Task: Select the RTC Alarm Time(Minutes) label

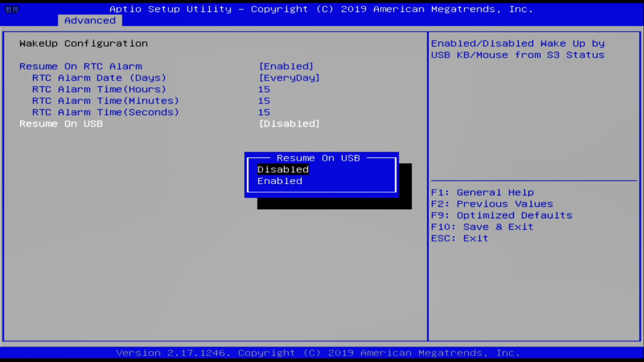Action: [106, 101]
